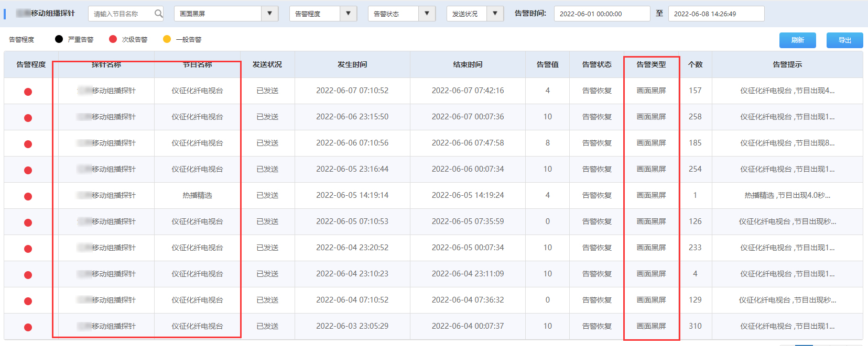Image resolution: width=868 pixels, height=346 pixels.
Task: Open the 画面黑屏 dropdown
Action: [269, 14]
